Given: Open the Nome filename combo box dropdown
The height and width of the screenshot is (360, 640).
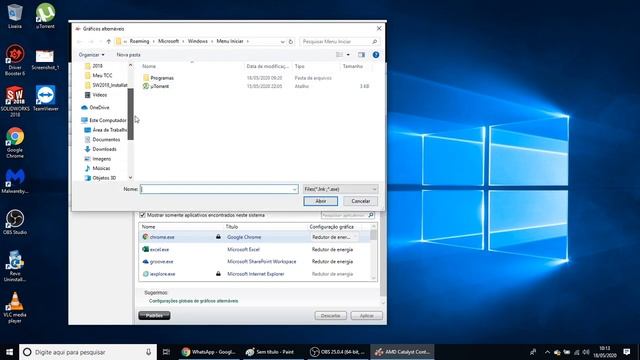Looking at the screenshot, I should pos(294,189).
